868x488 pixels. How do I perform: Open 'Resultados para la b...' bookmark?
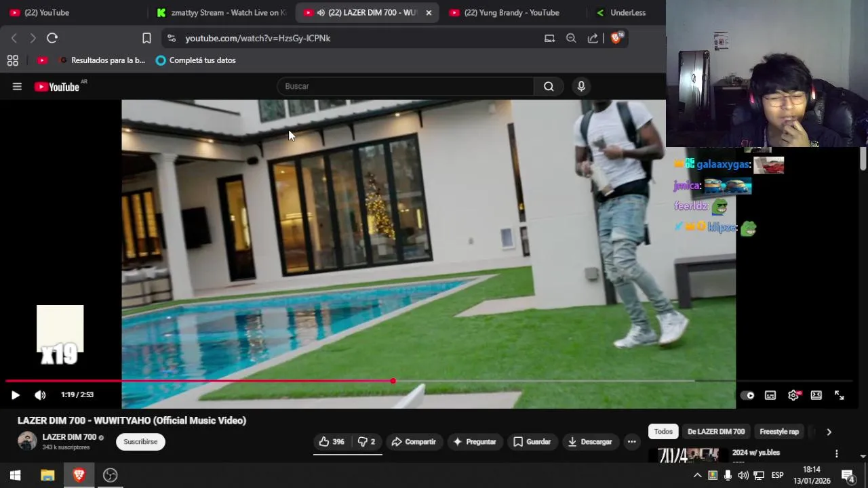pyautogui.click(x=102, y=60)
